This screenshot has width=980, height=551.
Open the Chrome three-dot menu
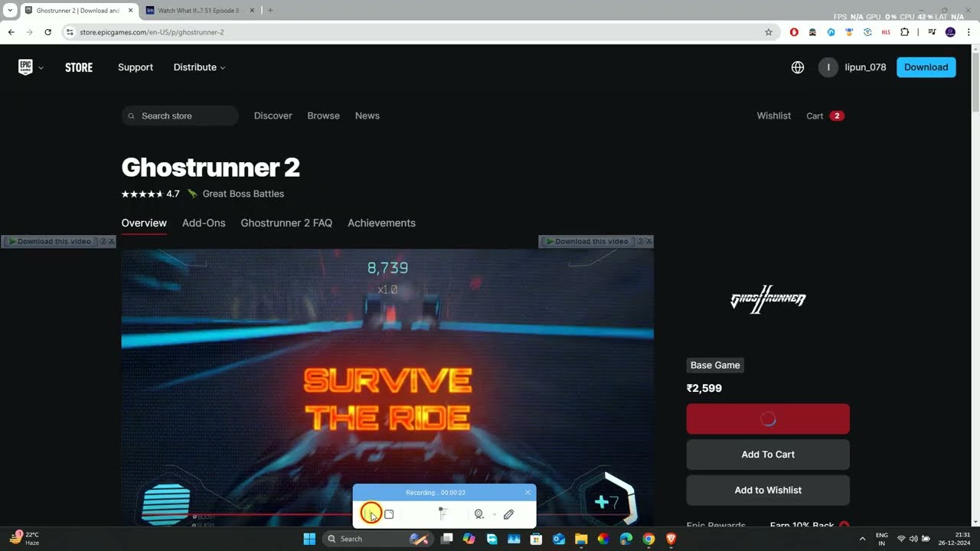click(969, 32)
